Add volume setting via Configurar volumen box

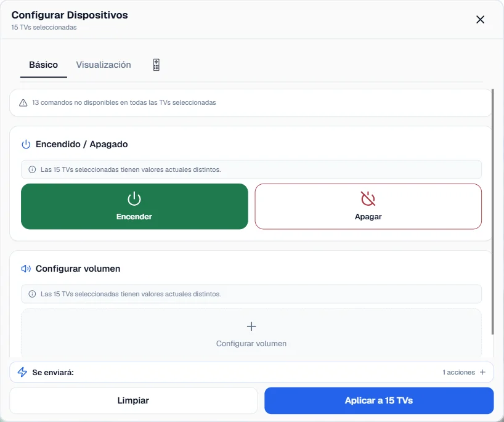click(251, 333)
